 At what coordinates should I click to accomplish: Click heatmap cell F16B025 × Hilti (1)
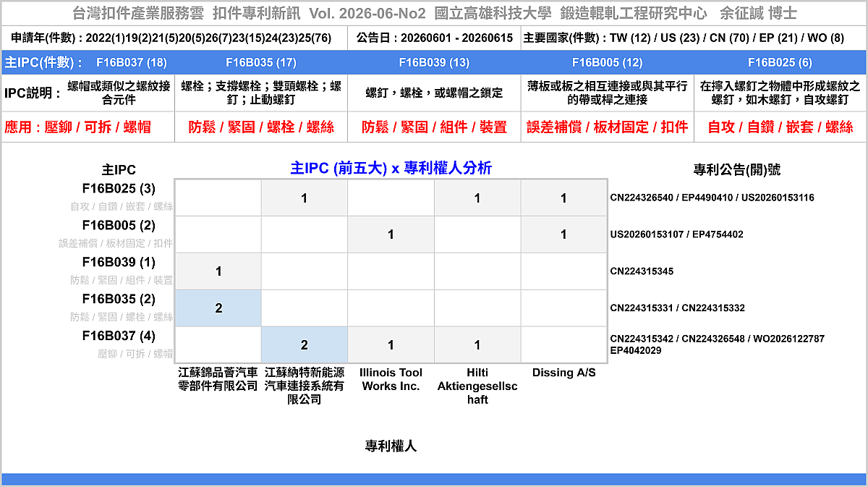477,198
